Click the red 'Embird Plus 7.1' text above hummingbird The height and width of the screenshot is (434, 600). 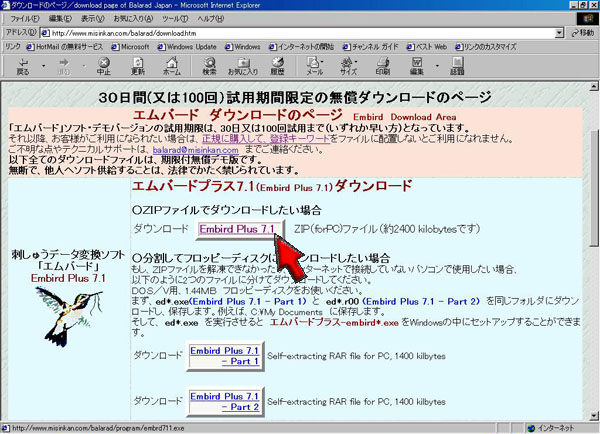pyautogui.click(x=68, y=278)
